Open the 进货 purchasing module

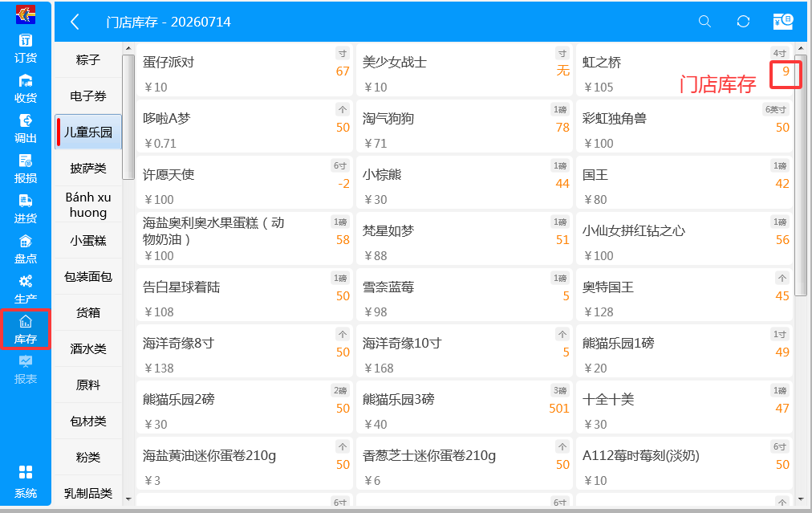coord(26,210)
